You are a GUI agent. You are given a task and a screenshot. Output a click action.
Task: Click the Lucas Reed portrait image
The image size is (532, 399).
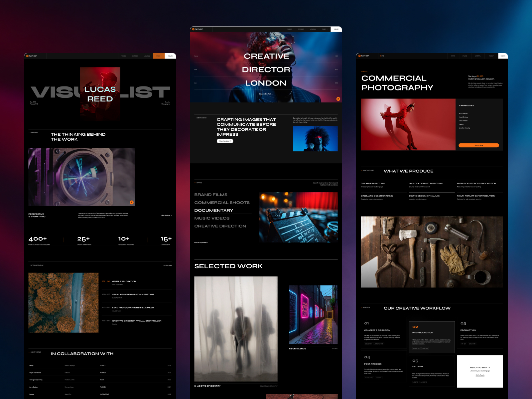pos(100,94)
